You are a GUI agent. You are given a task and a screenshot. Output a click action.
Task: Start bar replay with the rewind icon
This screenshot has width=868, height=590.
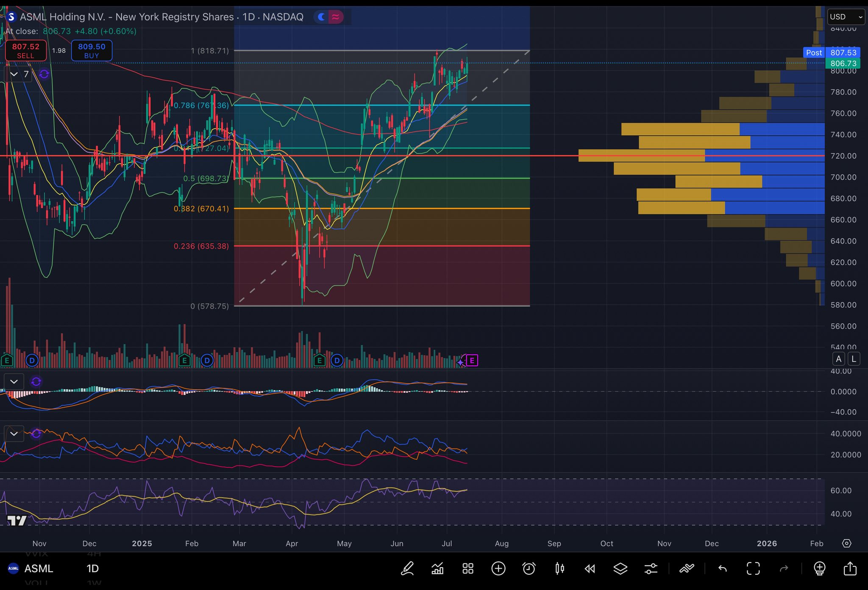tap(590, 568)
